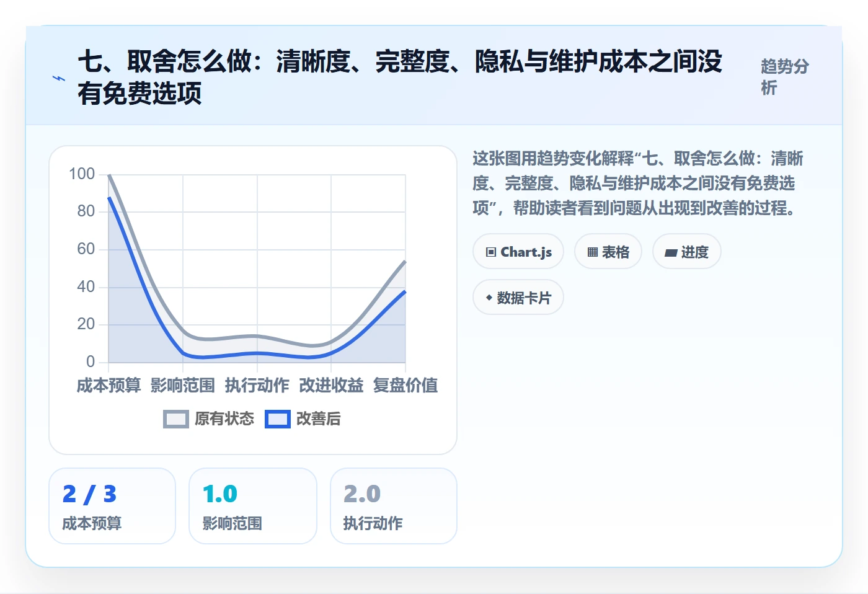Click the 原有状态 legend label

[x=224, y=419]
